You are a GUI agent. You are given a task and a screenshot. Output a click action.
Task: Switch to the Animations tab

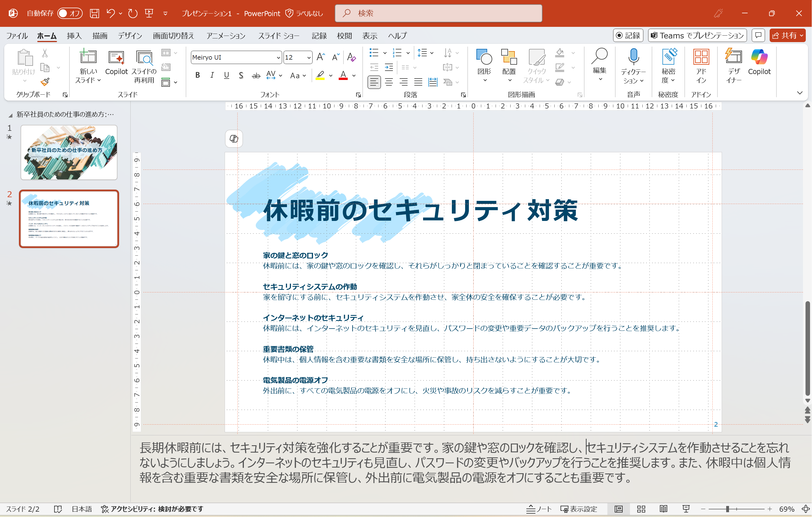tap(226, 35)
